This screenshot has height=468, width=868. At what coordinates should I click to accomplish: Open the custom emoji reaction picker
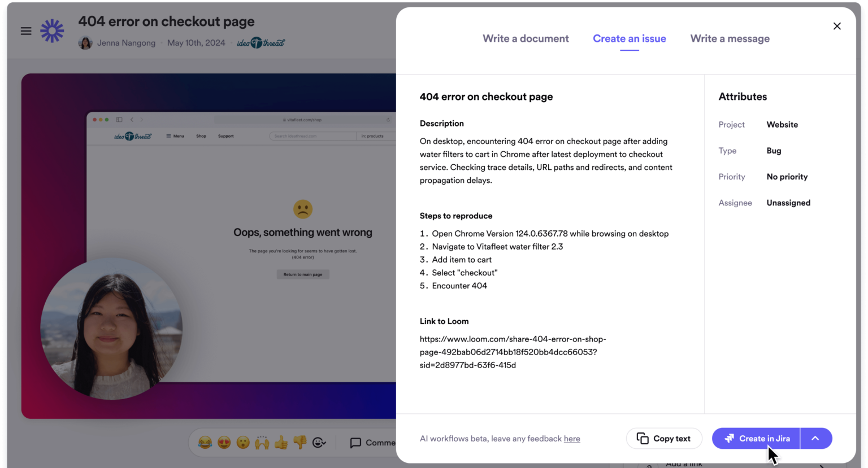[319, 443]
